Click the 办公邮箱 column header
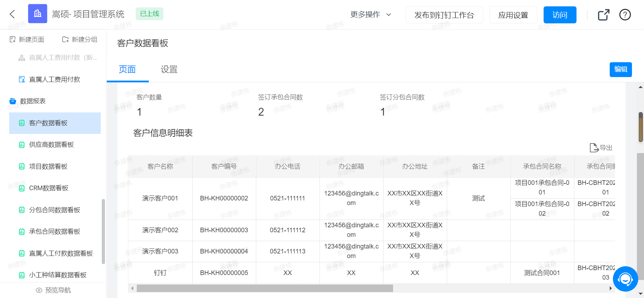 point(351,166)
